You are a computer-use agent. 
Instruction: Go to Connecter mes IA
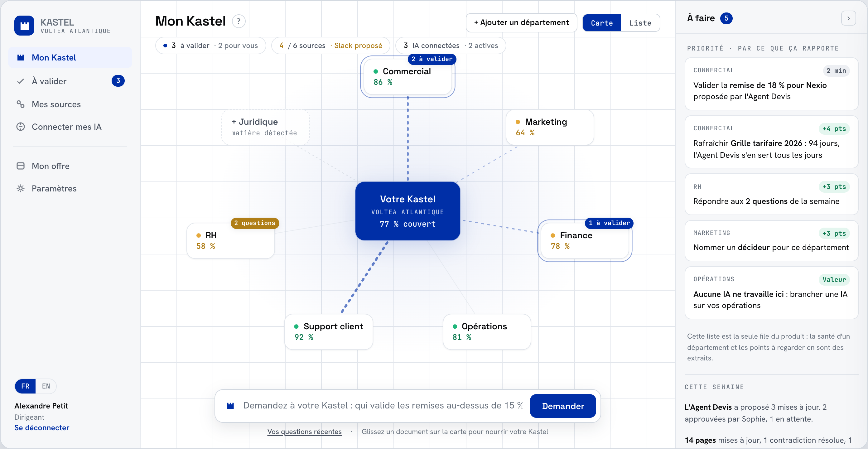(x=70, y=127)
